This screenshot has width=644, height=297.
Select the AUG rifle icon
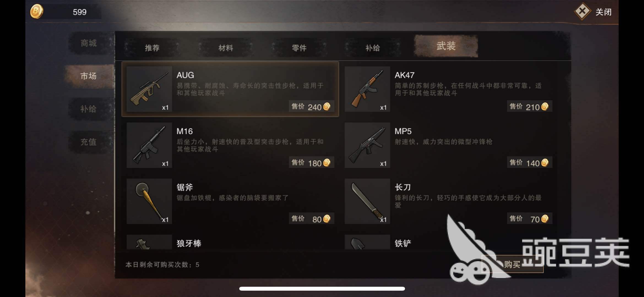coord(149,89)
